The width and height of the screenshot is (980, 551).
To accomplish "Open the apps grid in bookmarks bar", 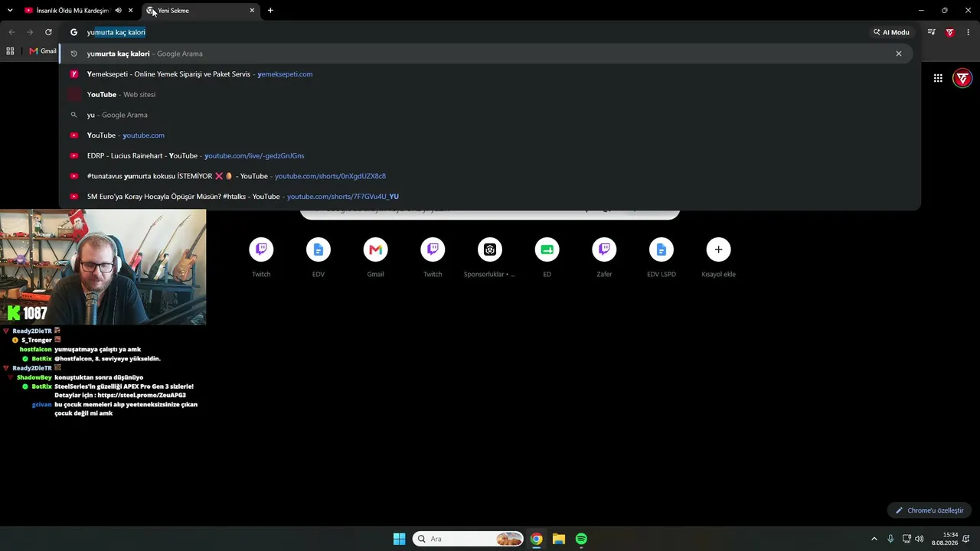I will point(10,51).
